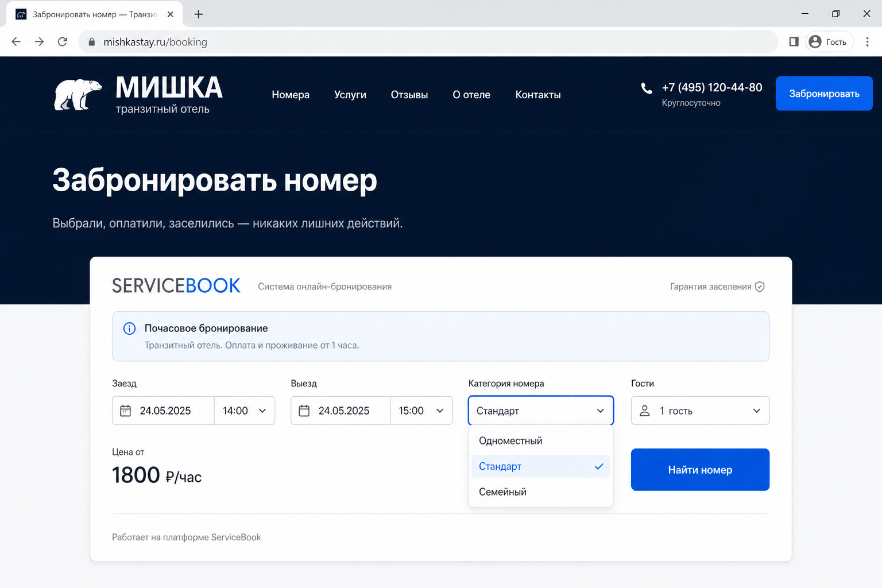Open the О отеле menu item
This screenshot has width=882, height=588.
point(471,95)
